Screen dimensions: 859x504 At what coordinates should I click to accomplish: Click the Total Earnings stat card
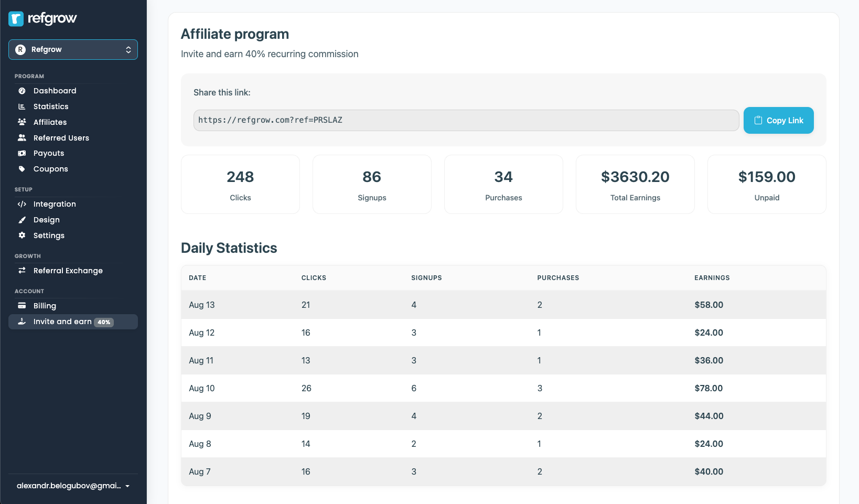pos(635,184)
